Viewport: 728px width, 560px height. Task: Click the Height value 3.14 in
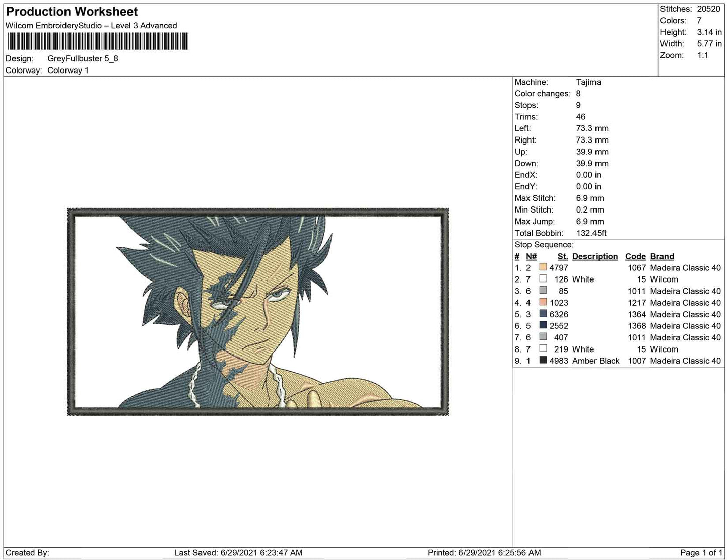pos(709,32)
